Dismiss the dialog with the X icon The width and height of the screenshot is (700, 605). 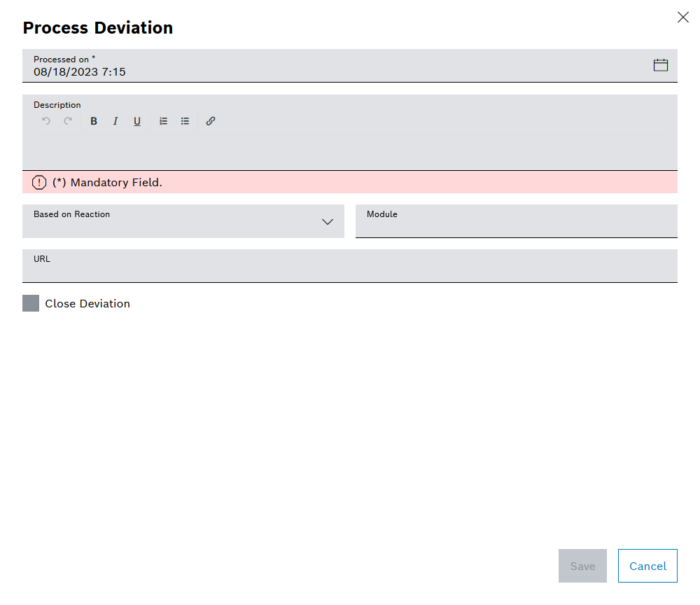[683, 17]
